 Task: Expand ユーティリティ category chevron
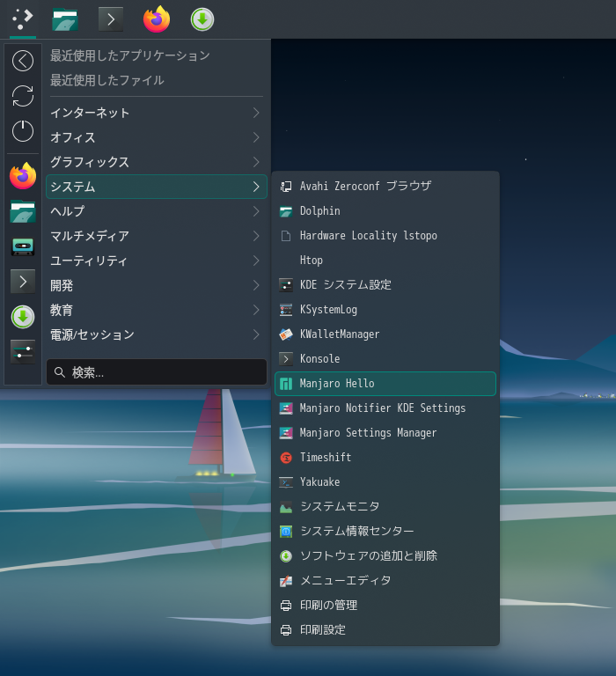[x=256, y=261]
